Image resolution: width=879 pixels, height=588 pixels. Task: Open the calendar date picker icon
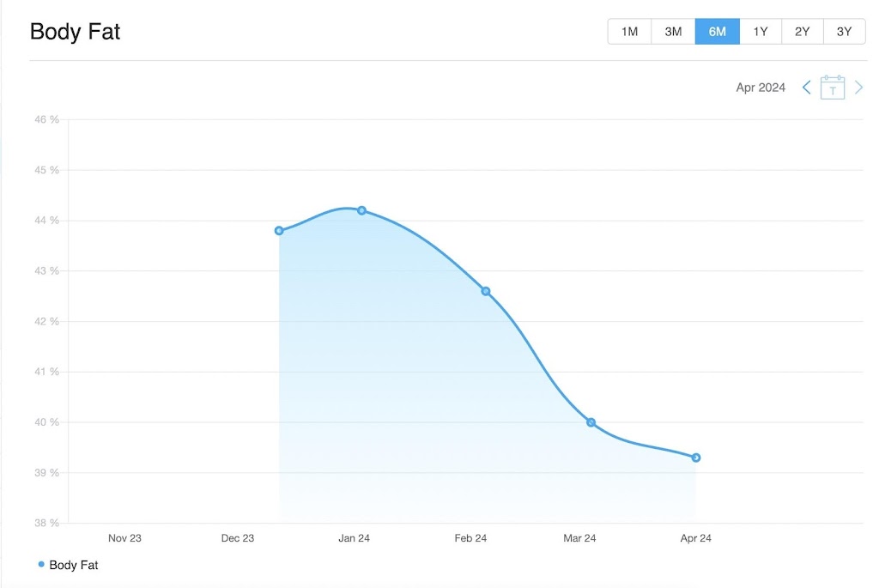(x=833, y=88)
